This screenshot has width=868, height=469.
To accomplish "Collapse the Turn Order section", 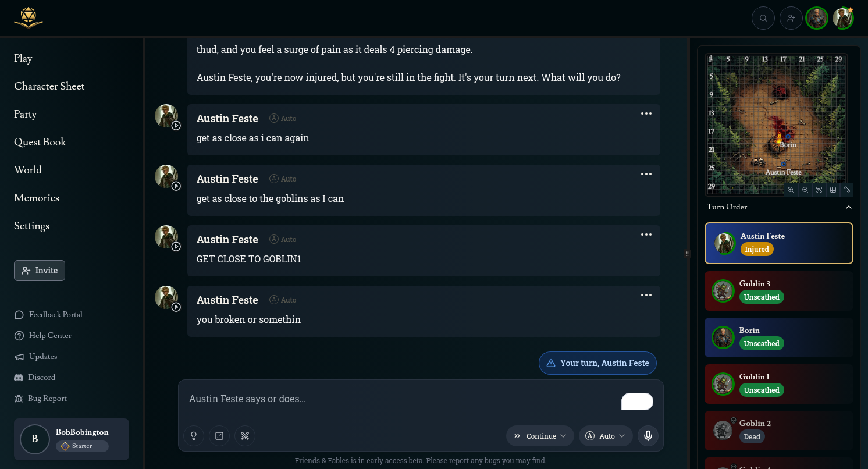I will tap(848, 207).
